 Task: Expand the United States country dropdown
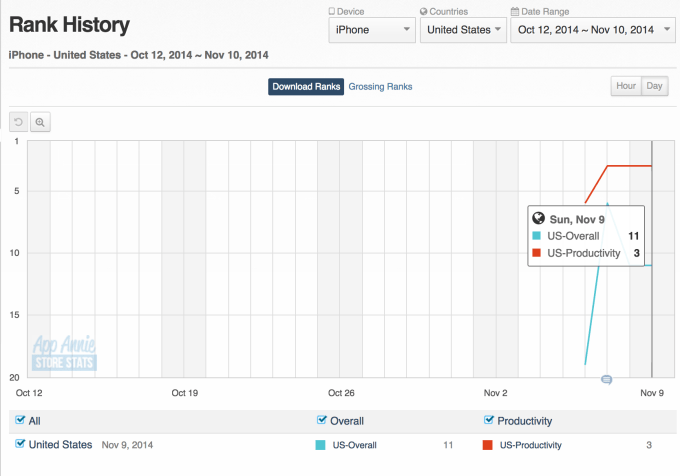pos(461,30)
